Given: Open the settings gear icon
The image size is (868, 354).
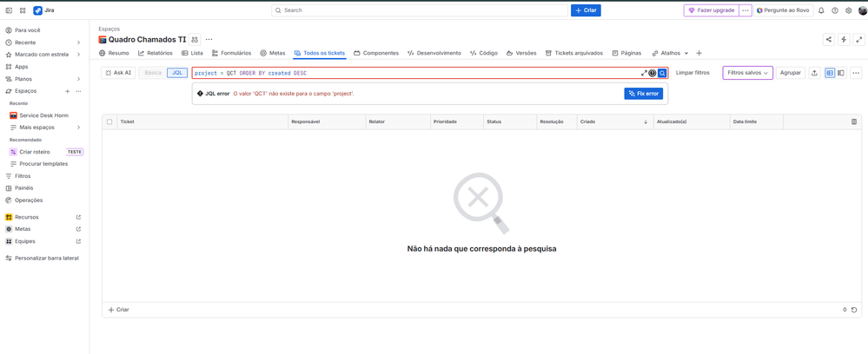Looking at the screenshot, I should coord(848,10).
